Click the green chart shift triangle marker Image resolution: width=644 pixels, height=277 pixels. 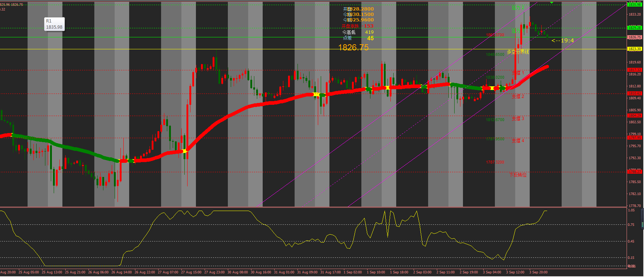tap(551, 3)
